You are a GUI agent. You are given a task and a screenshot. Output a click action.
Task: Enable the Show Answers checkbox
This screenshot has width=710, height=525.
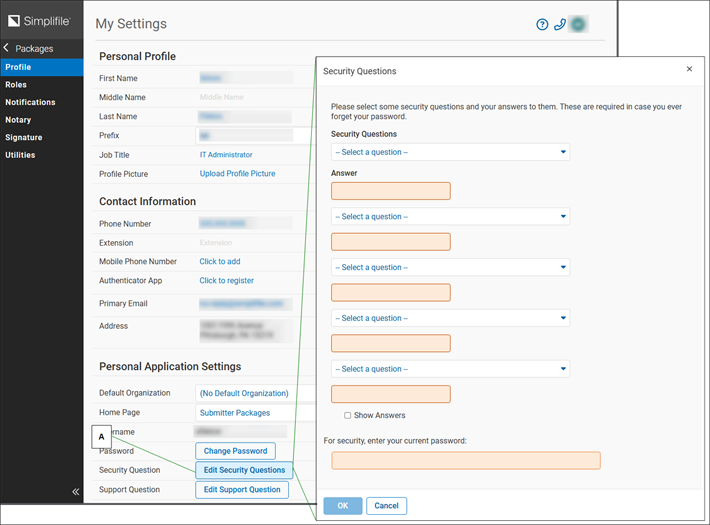pos(348,415)
